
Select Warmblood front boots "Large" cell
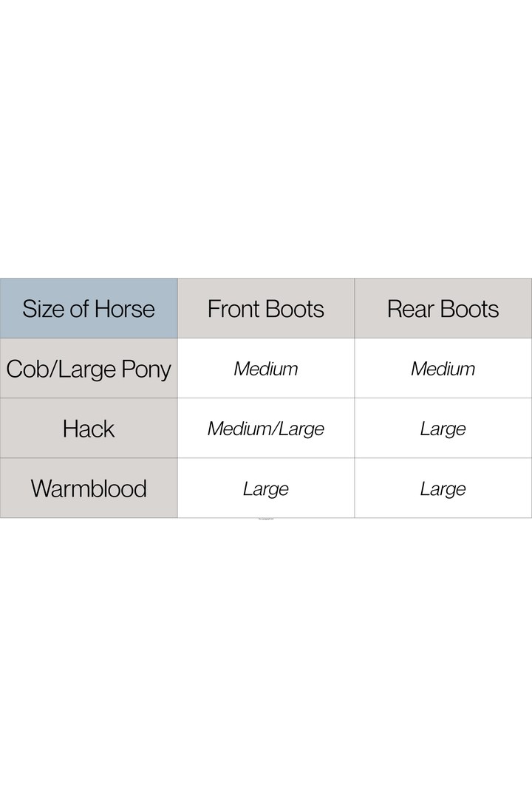(266, 488)
